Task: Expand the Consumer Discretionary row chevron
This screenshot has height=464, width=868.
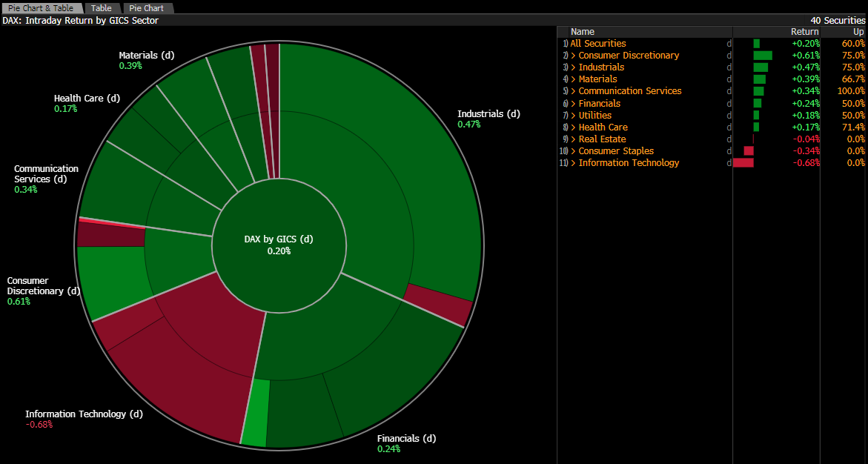Action: pyautogui.click(x=574, y=56)
